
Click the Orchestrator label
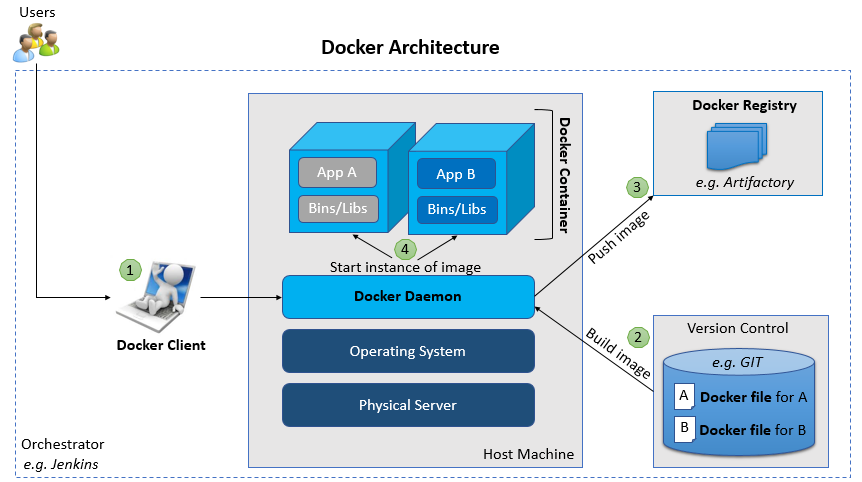(63, 444)
